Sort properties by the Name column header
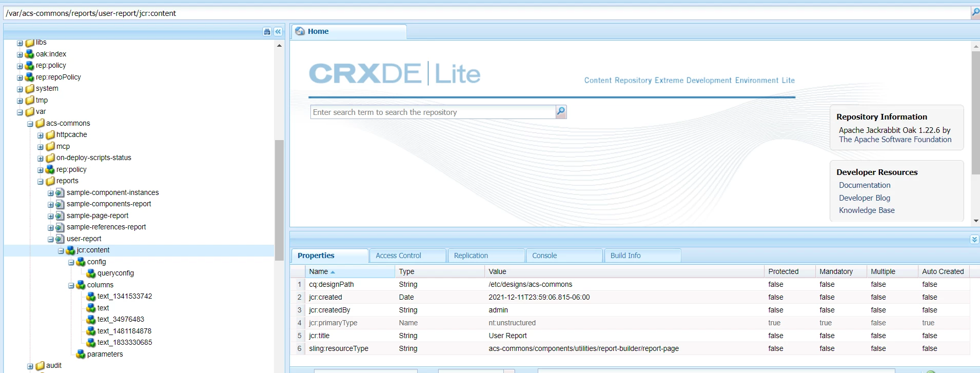The height and width of the screenshot is (373, 980). 350,271
